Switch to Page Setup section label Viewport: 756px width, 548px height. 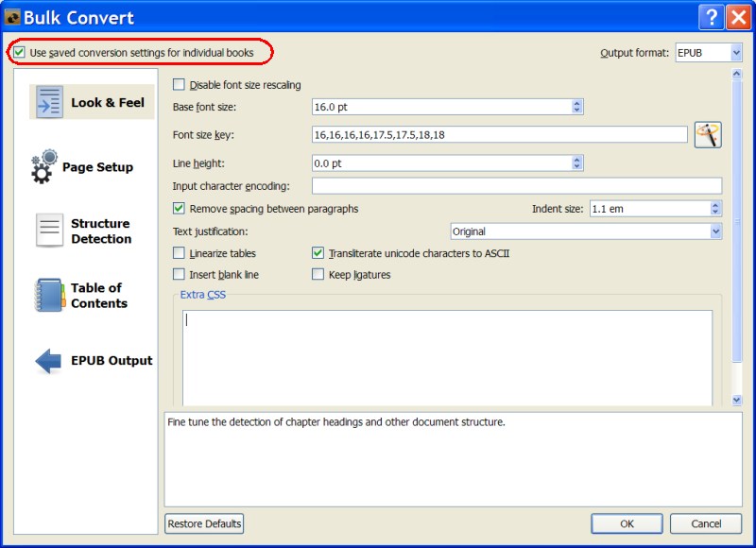coord(98,166)
